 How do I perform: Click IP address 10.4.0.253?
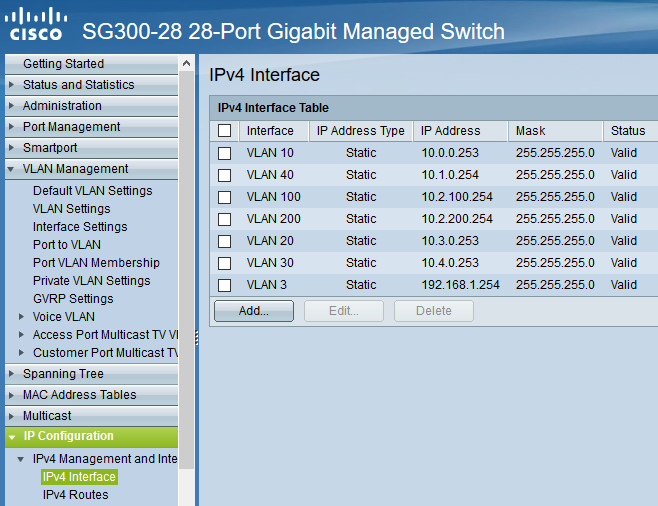450,263
